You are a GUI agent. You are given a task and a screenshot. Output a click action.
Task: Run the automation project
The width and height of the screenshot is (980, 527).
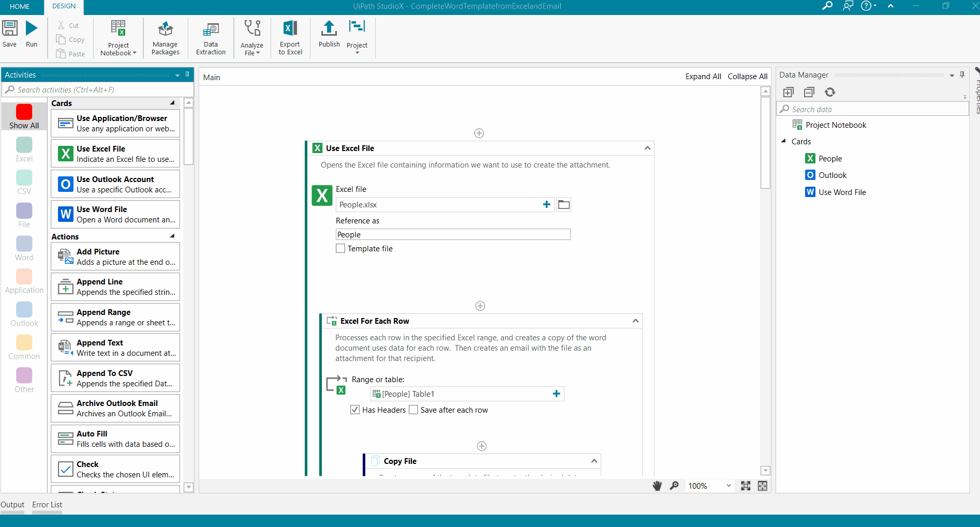tap(32, 34)
